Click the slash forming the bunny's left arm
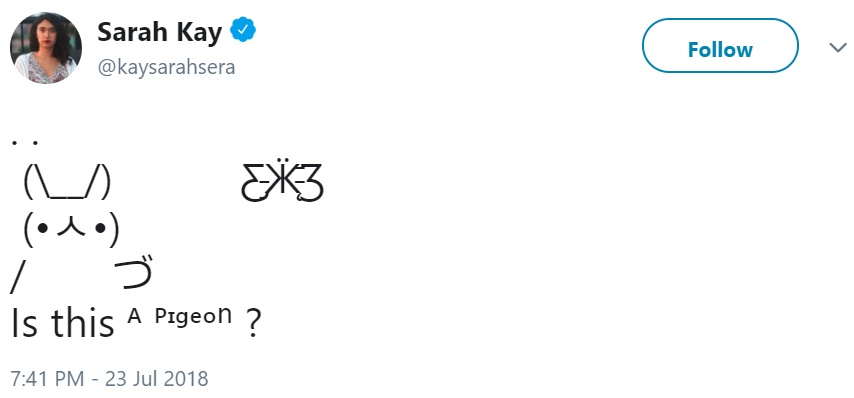Screen dimensions: 854x398 point(16,278)
